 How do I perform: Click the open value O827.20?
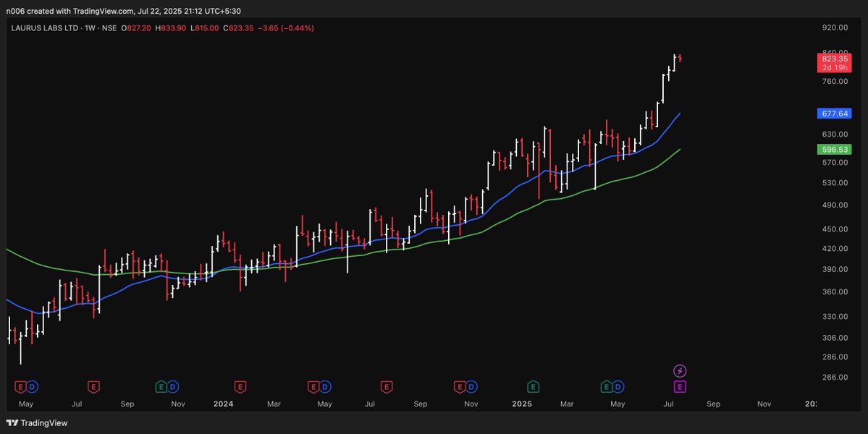pyautogui.click(x=137, y=27)
